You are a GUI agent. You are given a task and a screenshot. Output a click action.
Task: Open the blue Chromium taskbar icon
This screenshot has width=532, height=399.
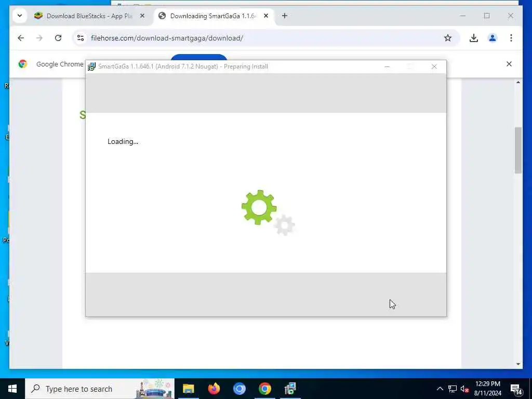click(x=239, y=389)
